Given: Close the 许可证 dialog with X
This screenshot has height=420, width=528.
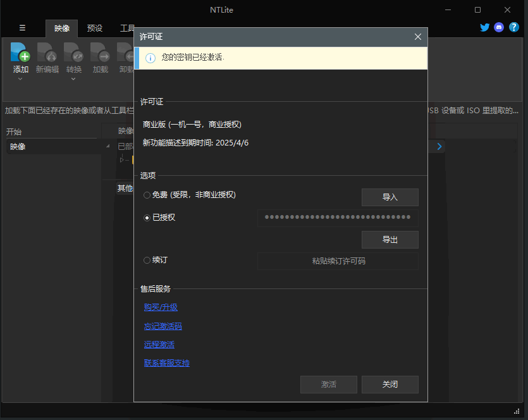Looking at the screenshot, I should [417, 37].
